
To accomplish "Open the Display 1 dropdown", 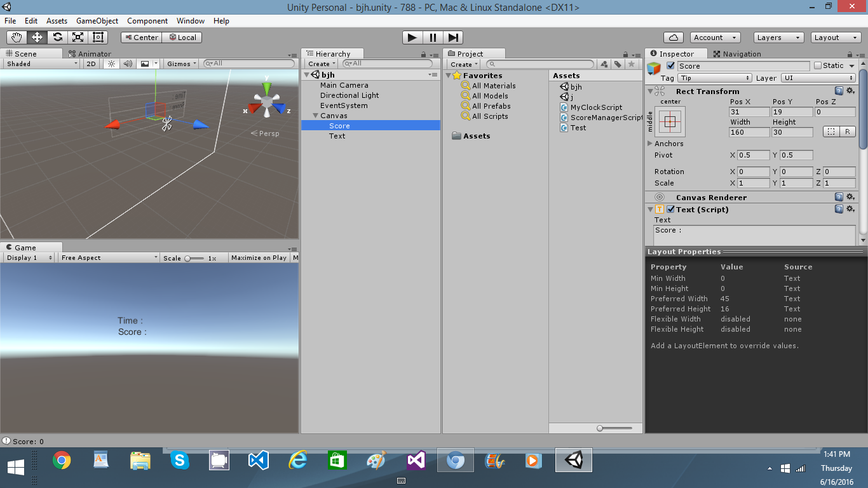I will 30,258.
